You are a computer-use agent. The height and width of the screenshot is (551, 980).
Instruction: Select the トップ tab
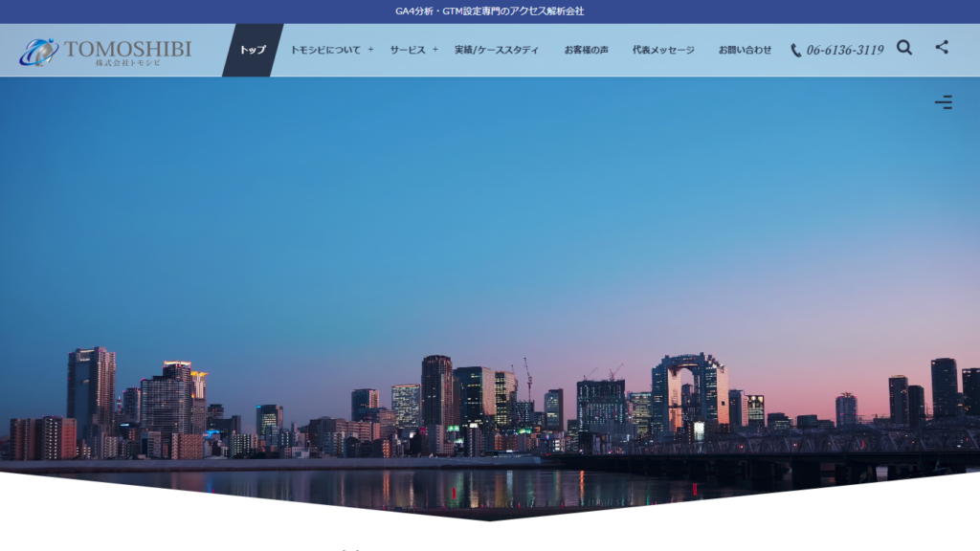[x=253, y=50]
